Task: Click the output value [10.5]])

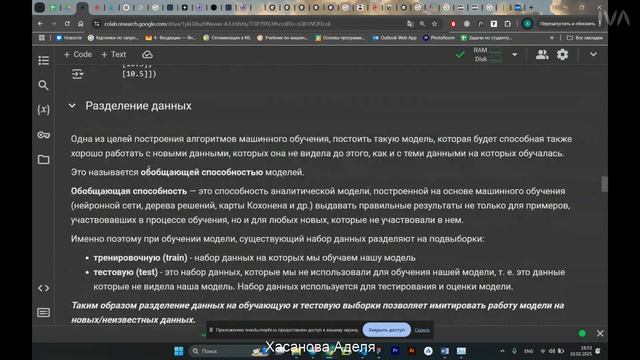Action: point(139,74)
